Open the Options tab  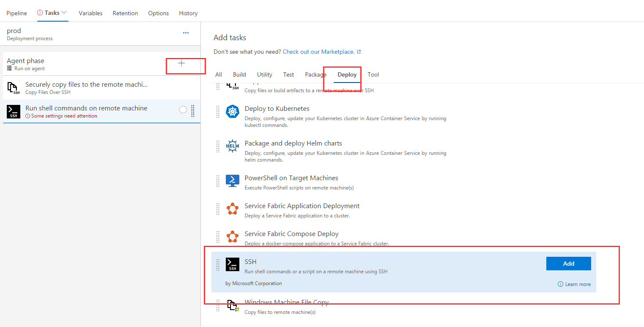[159, 13]
